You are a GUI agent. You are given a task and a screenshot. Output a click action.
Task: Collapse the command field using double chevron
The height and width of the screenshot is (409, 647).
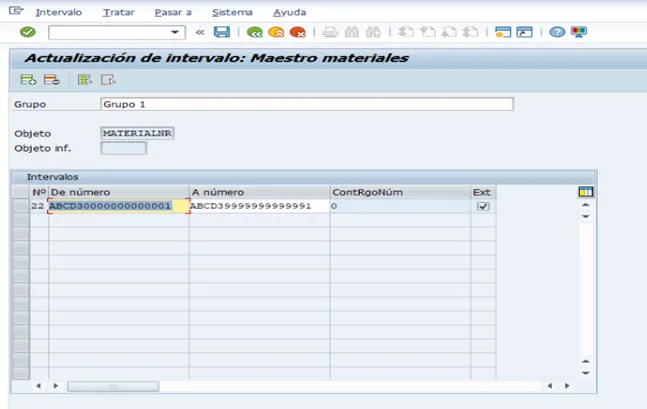click(x=200, y=32)
